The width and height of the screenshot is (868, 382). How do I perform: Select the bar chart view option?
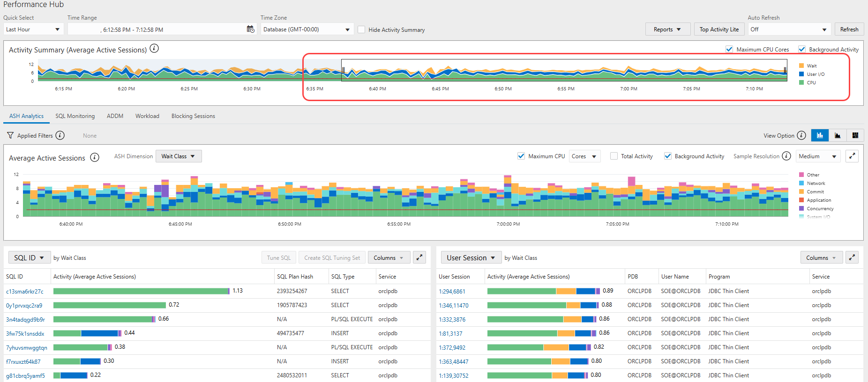point(820,135)
